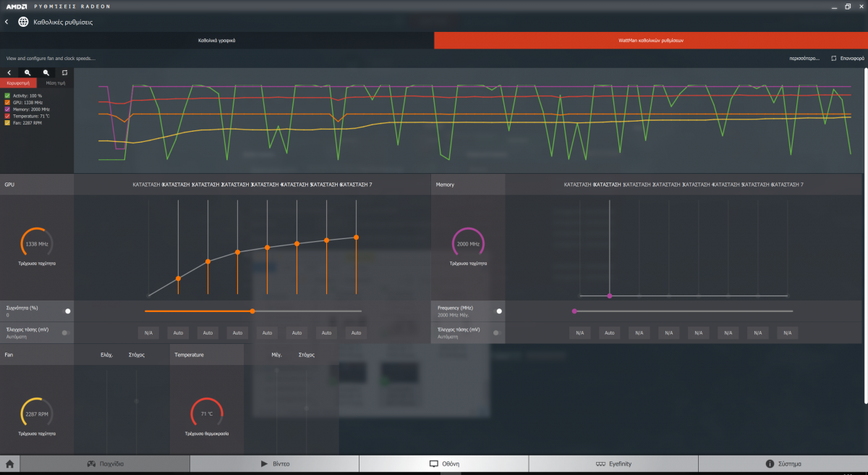The width and height of the screenshot is (868, 475).
Task: Toggle the Fan graph checkbox
Action: tap(7, 122)
